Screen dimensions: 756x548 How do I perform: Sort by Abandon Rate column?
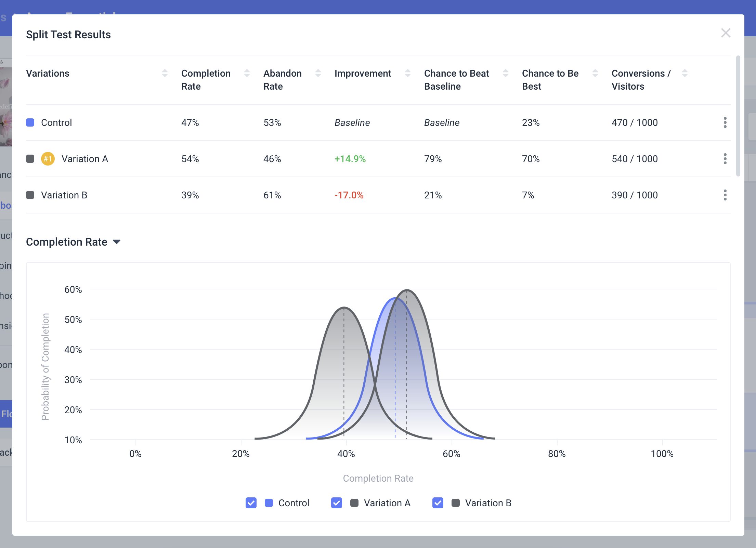pyautogui.click(x=318, y=73)
